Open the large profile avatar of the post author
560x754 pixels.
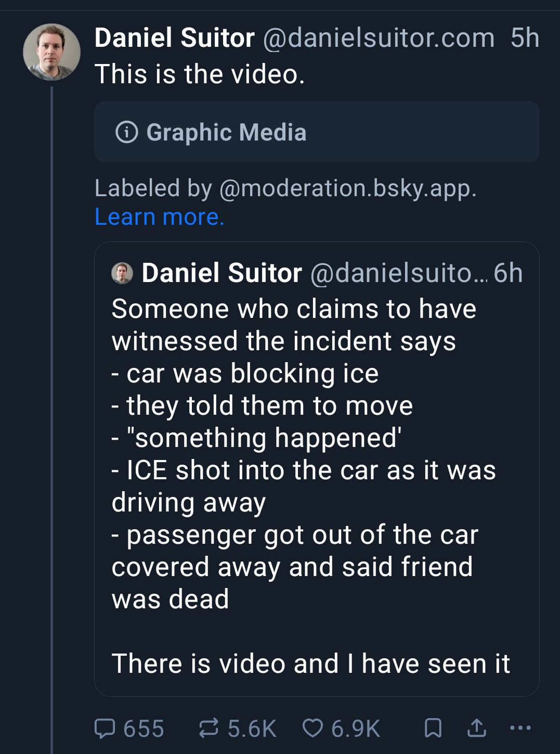[x=51, y=52]
